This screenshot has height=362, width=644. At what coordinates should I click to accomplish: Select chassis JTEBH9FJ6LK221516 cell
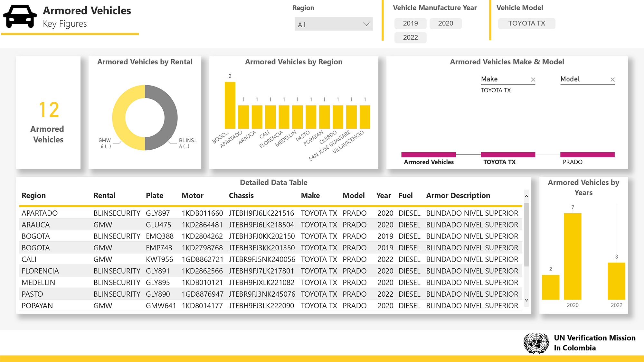coord(261,213)
